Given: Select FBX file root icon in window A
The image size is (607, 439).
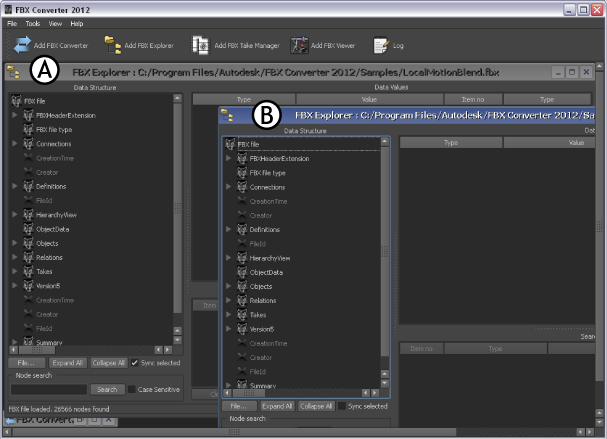Looking at the screenshot, I should point(16,101).
